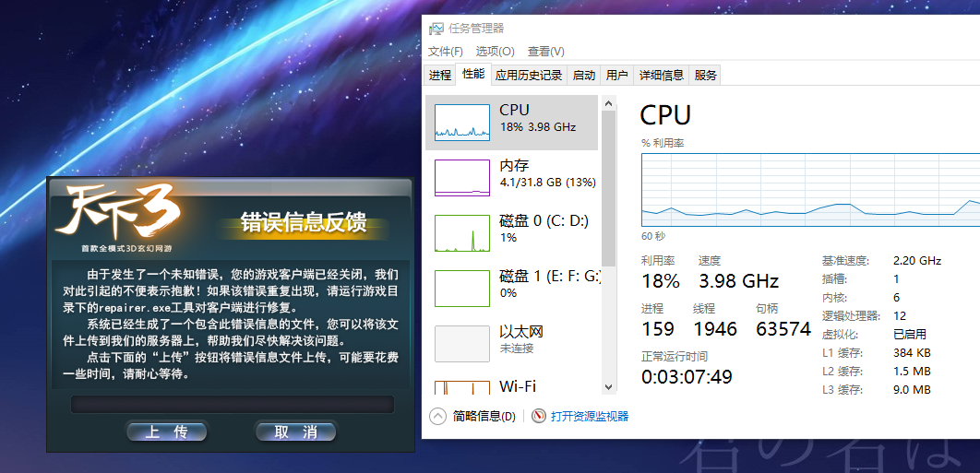Click the 插槽 value 1
Screen dimensions: 980x473
[896, 278]
